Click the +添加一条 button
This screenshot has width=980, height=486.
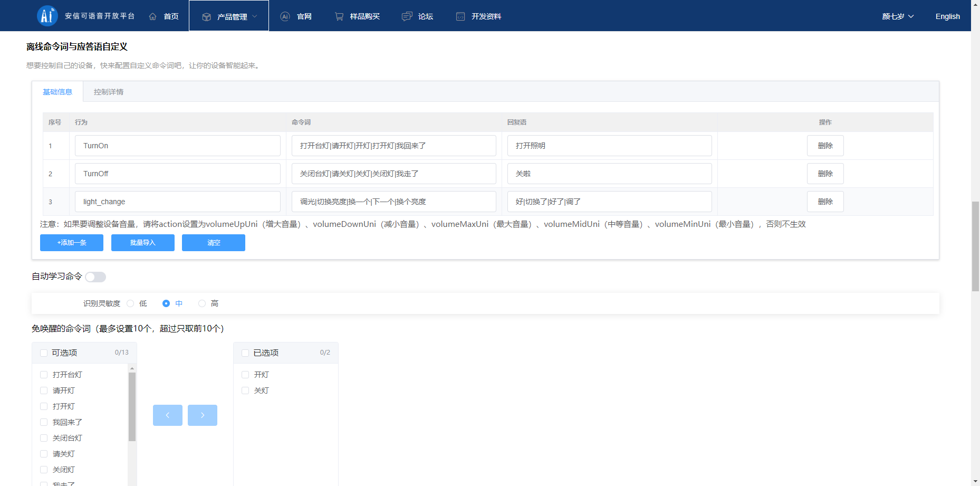click(72, 243)
